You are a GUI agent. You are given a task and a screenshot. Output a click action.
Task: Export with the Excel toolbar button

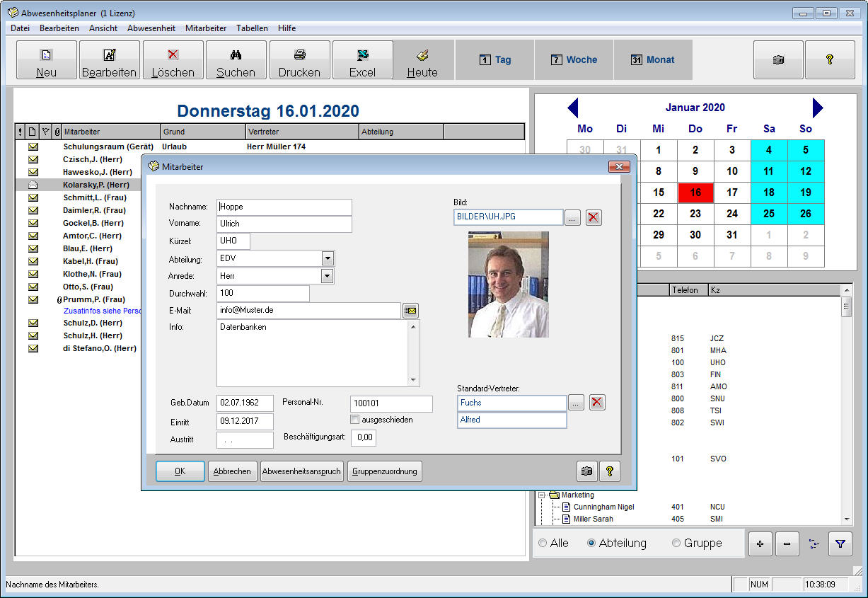click(x=362, y=60)
